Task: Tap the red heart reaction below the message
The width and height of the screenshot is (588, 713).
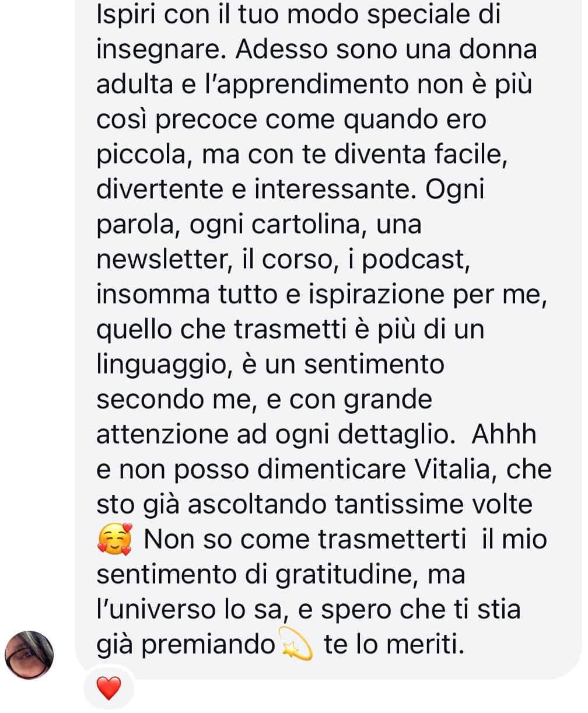Action: [108, 689]
